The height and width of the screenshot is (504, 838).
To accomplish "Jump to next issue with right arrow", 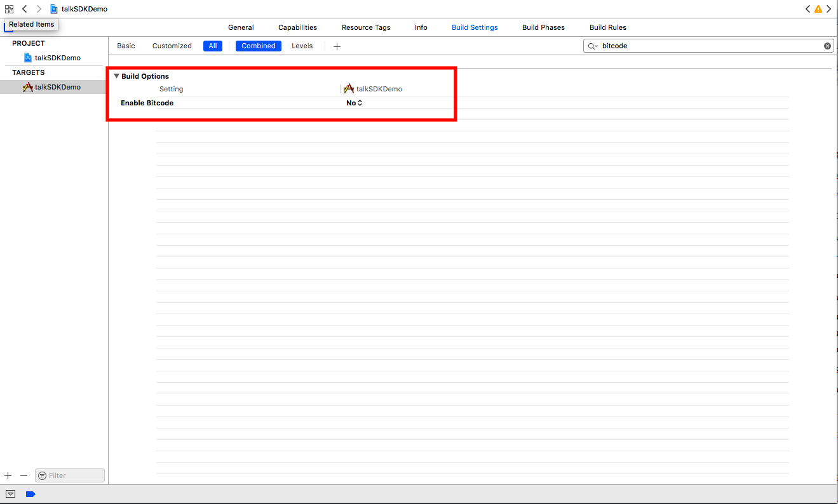I will (x=829, y=9).
